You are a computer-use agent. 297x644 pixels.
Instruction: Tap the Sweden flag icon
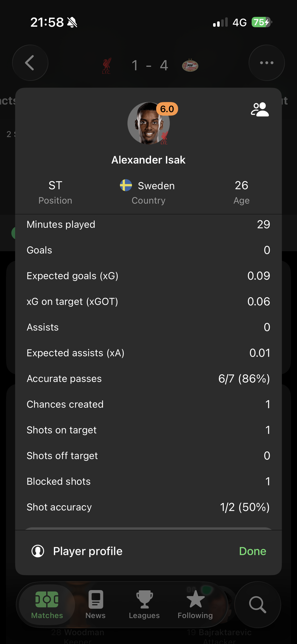point(126,185)
